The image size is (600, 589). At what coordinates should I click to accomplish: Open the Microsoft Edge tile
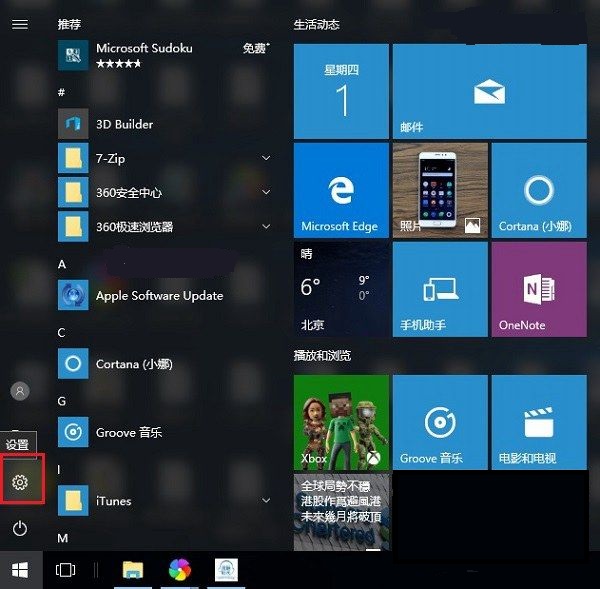(340, 189)
